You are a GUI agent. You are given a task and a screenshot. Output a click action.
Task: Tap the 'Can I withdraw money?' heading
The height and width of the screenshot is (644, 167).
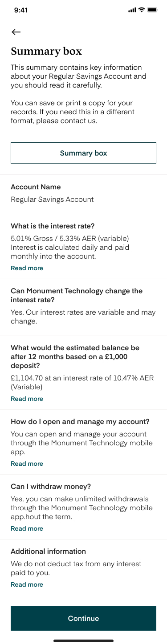click(x=51, y=487)
